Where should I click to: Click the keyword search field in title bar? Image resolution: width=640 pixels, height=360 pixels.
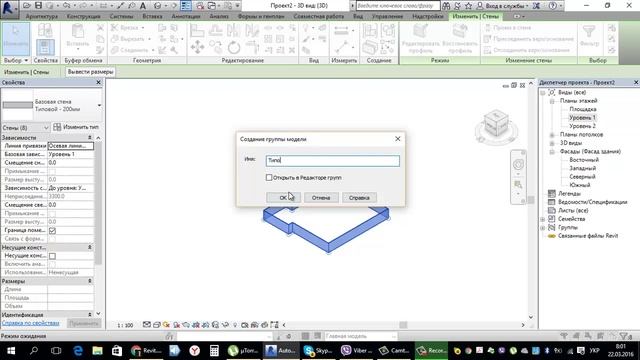398,6
